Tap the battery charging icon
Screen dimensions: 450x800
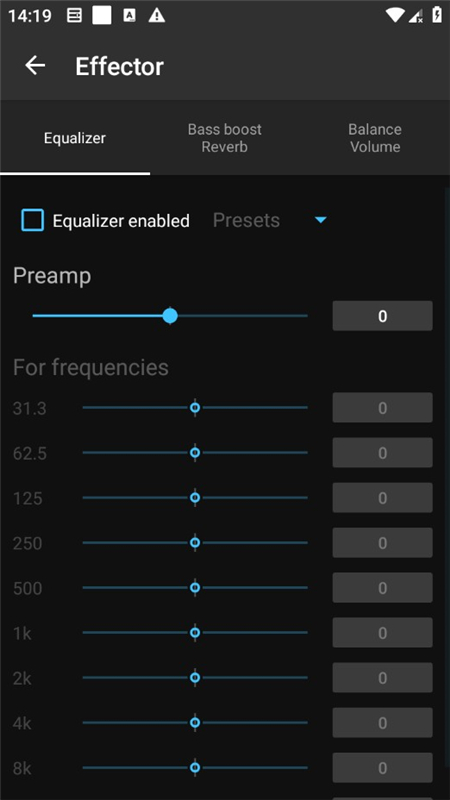tap(437, 15)
